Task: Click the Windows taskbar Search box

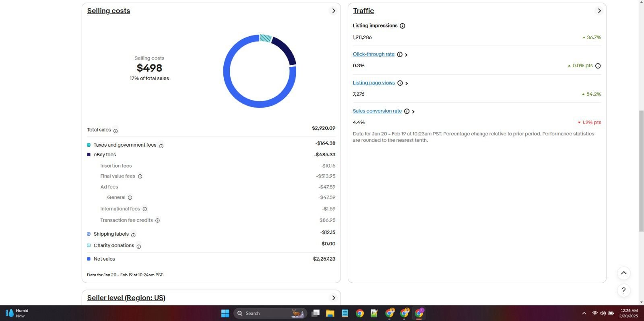Action: click(270, 313)
